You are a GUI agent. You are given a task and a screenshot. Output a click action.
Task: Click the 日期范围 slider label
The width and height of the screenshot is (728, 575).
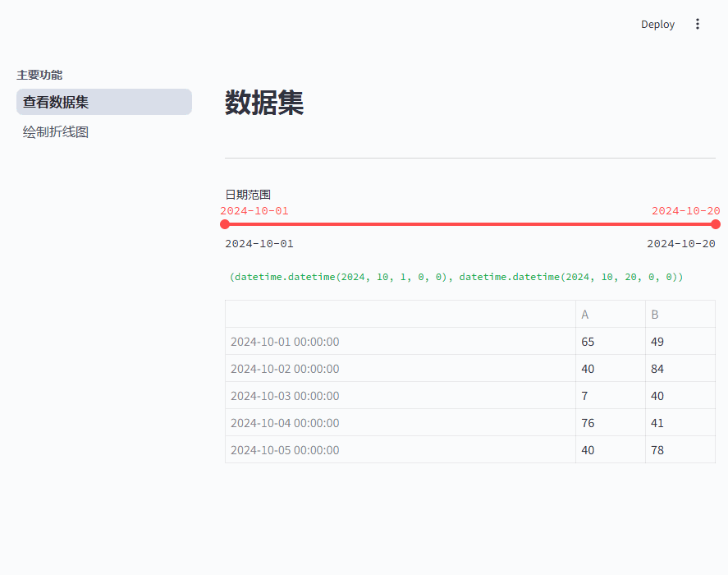point(248,195)
